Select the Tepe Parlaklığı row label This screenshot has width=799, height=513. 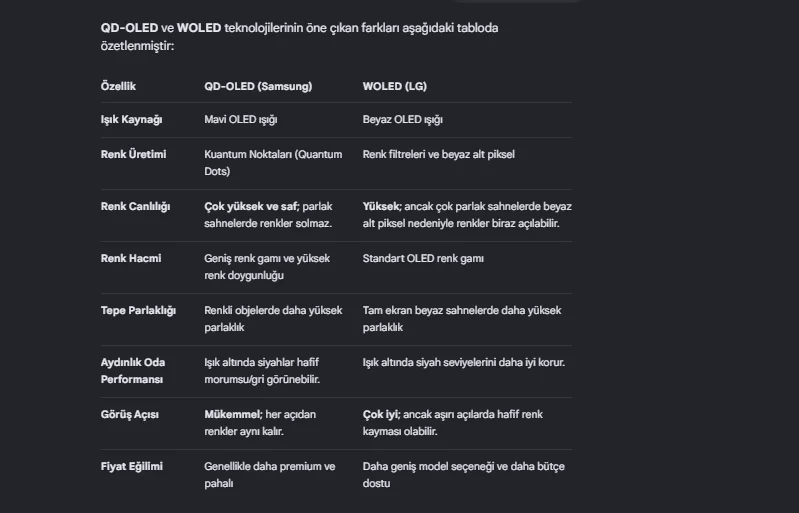(x=138, y=310)
